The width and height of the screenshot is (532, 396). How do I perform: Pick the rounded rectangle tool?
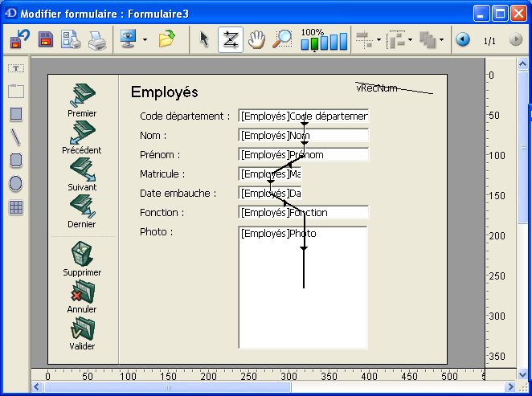pyautogui.click(x=16, y=161)
